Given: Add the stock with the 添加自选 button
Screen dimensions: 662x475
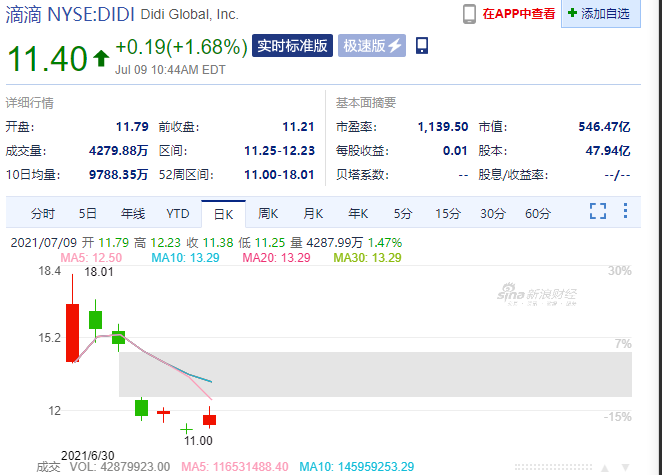Looking at the screenshot, I should tap(600, 14).
